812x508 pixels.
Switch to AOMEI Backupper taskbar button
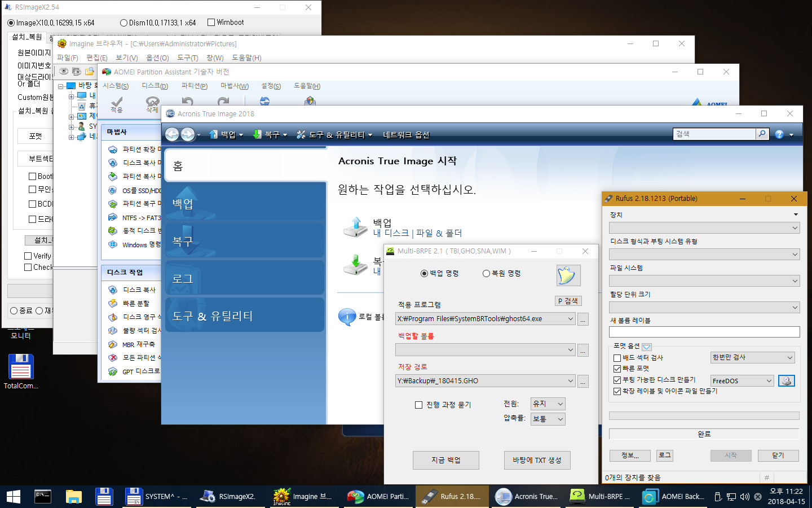coord(673,497)
